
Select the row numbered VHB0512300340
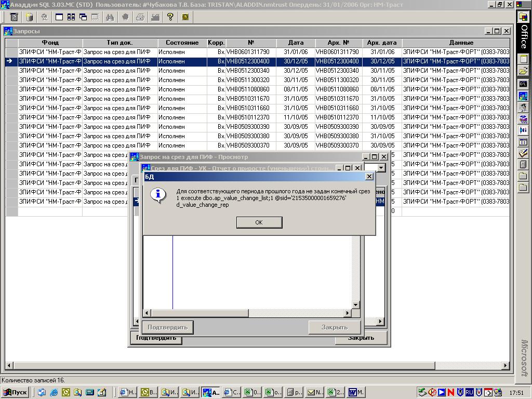pos(258,71)
